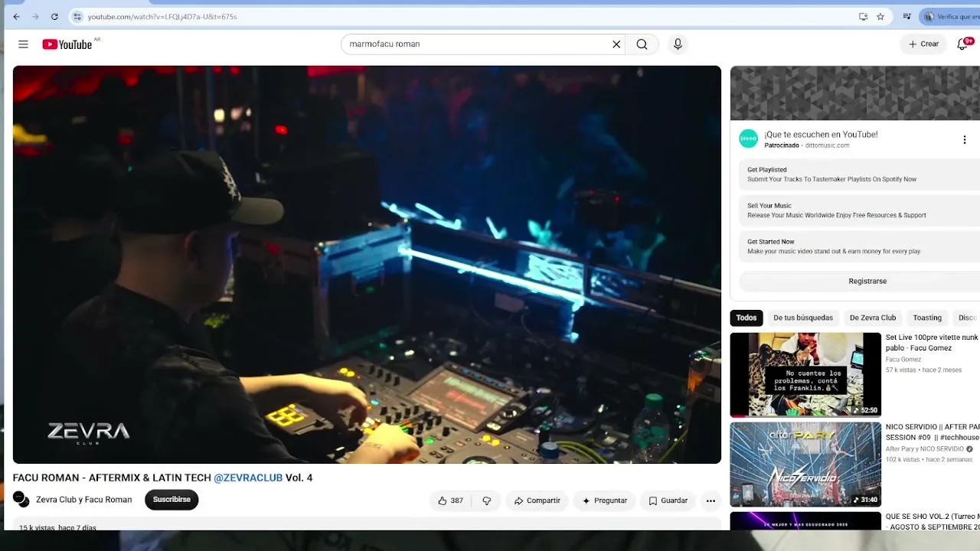Go back to the previous browser page
This screenshot has height=551, width=980.
click(x=16, y=16)
